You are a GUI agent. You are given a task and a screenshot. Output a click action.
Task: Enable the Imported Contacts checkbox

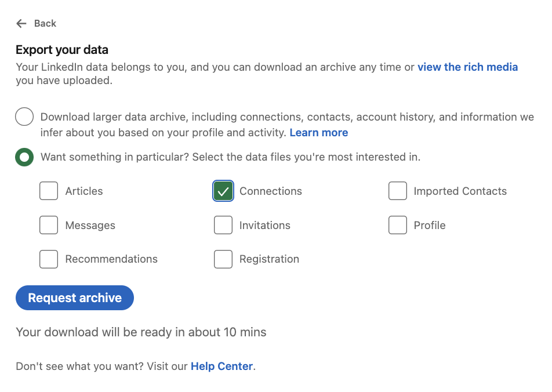coord(398,191)
